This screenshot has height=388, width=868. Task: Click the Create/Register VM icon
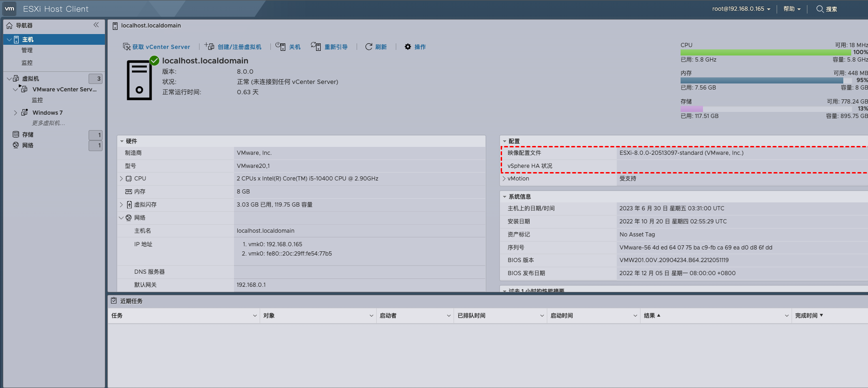click(x=209, y=47)
